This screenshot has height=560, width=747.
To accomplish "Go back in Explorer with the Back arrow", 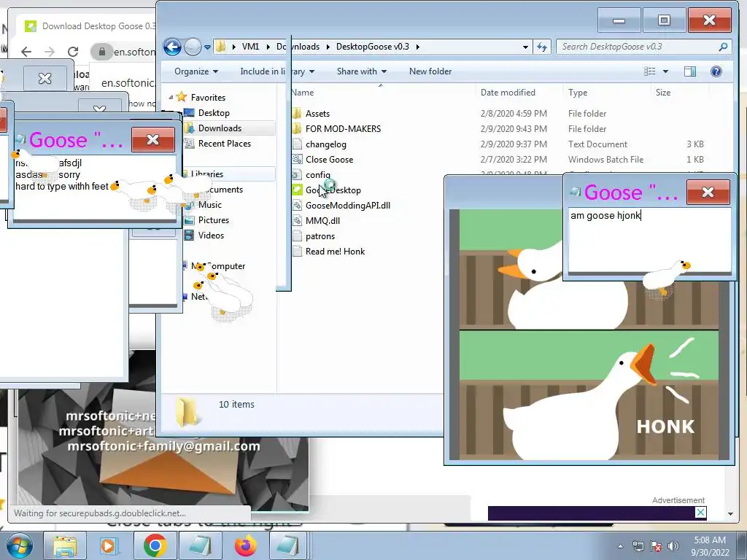I will tap(172, 47).
